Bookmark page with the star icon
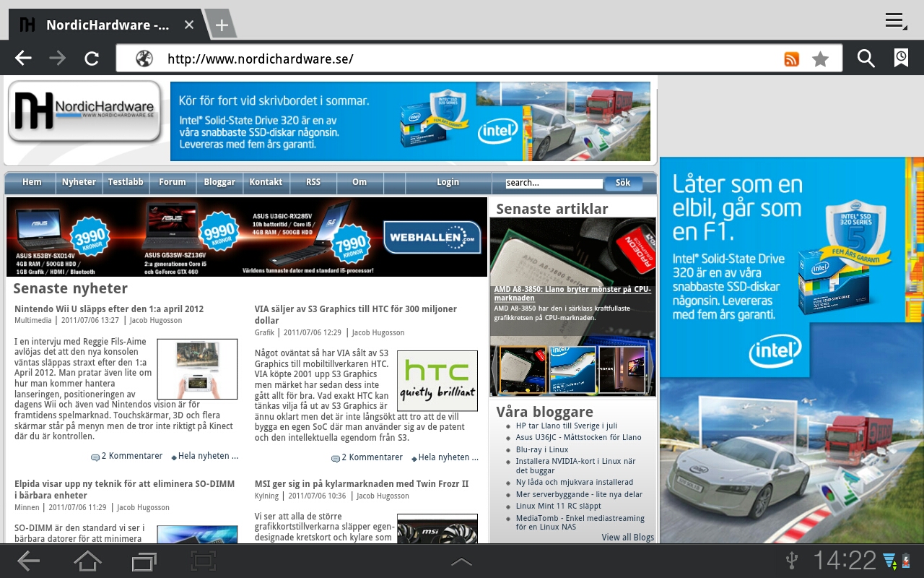Image resolution: width=924 pixels, height=578 pixels. [820, 59]
